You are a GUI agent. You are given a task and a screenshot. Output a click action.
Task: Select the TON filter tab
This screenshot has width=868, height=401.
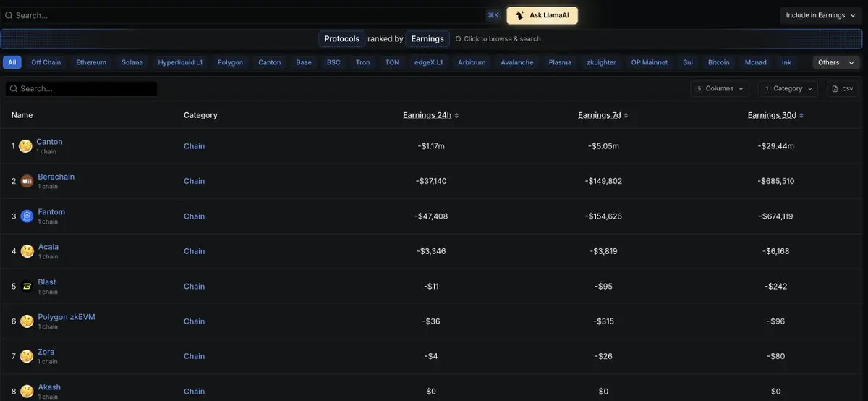(x=392, y=62)
